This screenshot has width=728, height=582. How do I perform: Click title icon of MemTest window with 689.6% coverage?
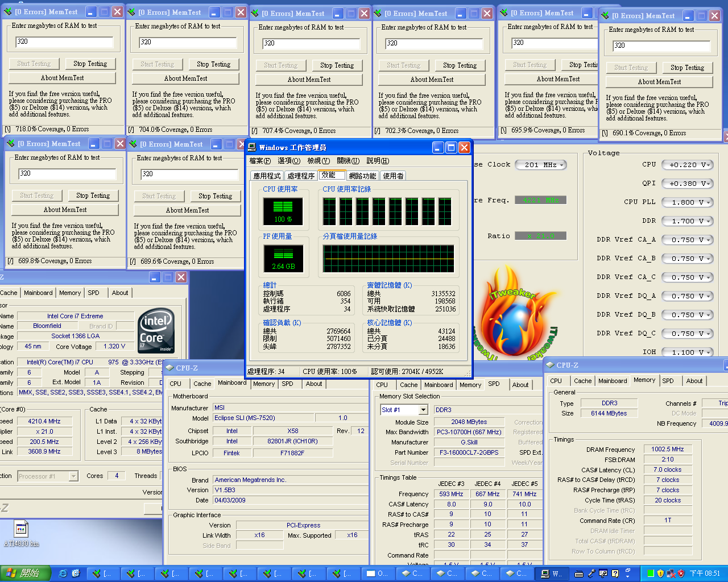(134, 144)
